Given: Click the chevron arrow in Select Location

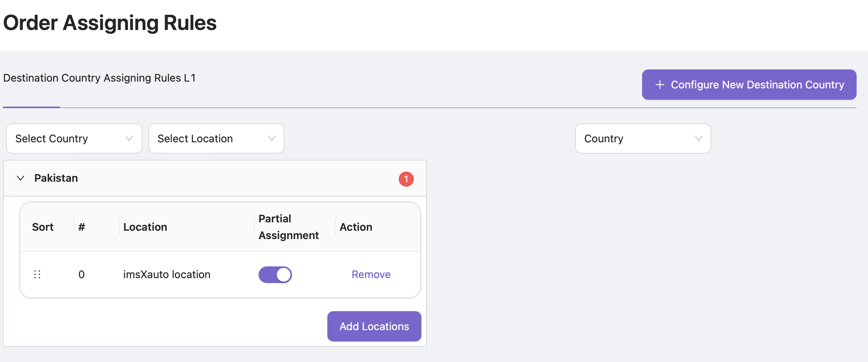Looking at the screenshot, I should 271,139.
